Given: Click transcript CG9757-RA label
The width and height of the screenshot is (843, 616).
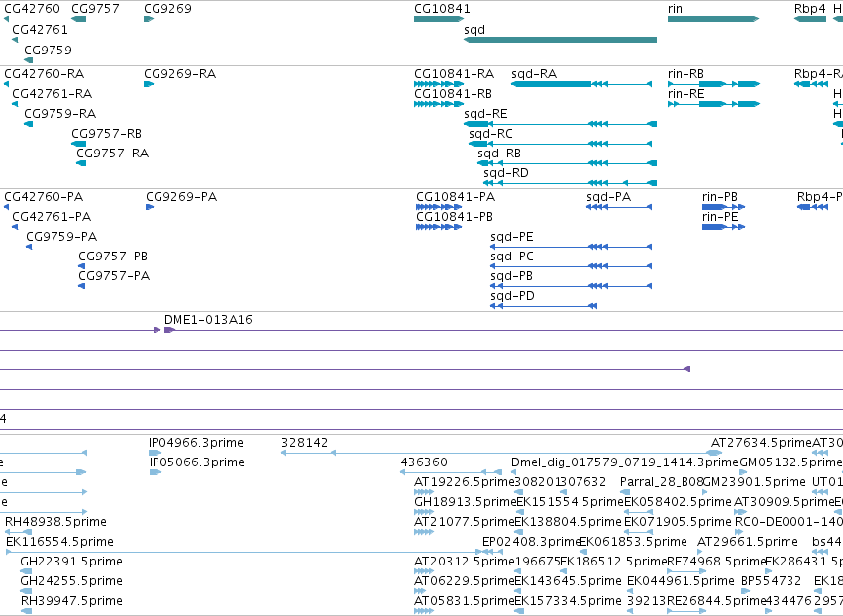Looking at the screenshot, I should 112,154.
